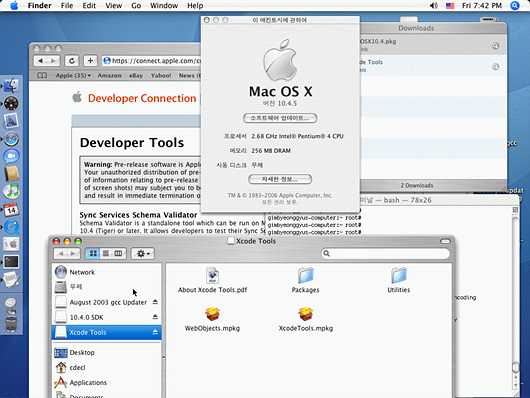Open Finder from the Dock

point(11,86)
